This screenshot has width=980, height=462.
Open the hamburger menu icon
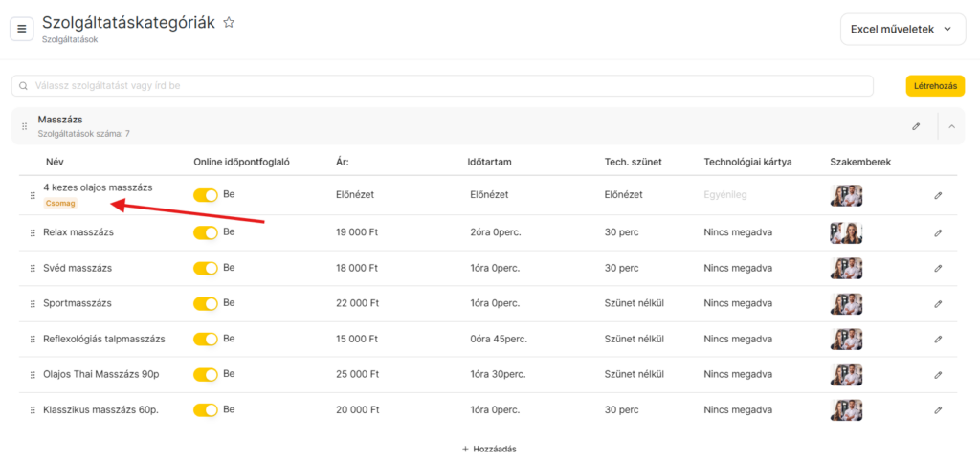point(22,29)
